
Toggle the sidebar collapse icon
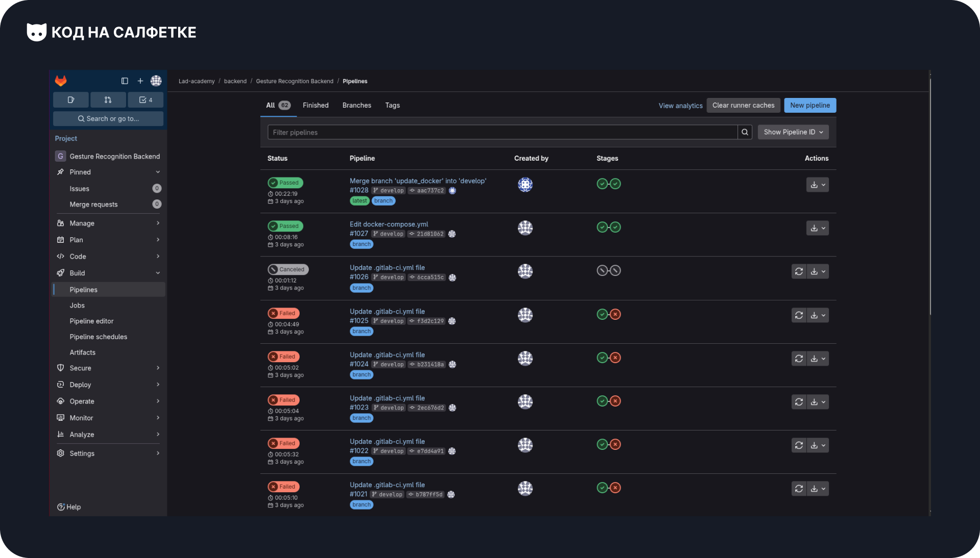pos(125,81)
